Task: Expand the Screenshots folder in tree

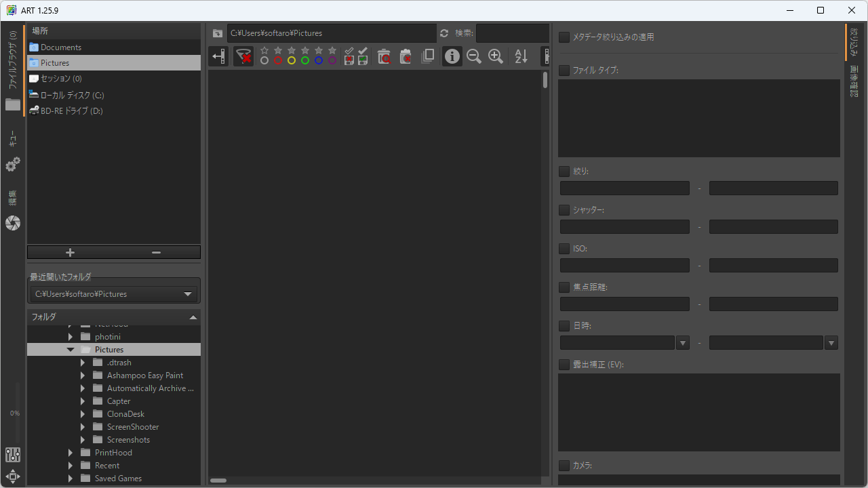Action: 83,440
